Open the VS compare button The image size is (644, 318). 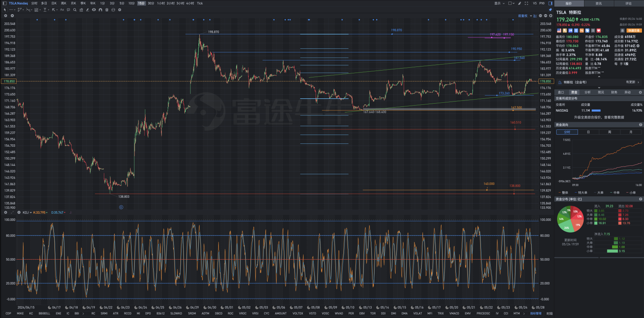535,3
